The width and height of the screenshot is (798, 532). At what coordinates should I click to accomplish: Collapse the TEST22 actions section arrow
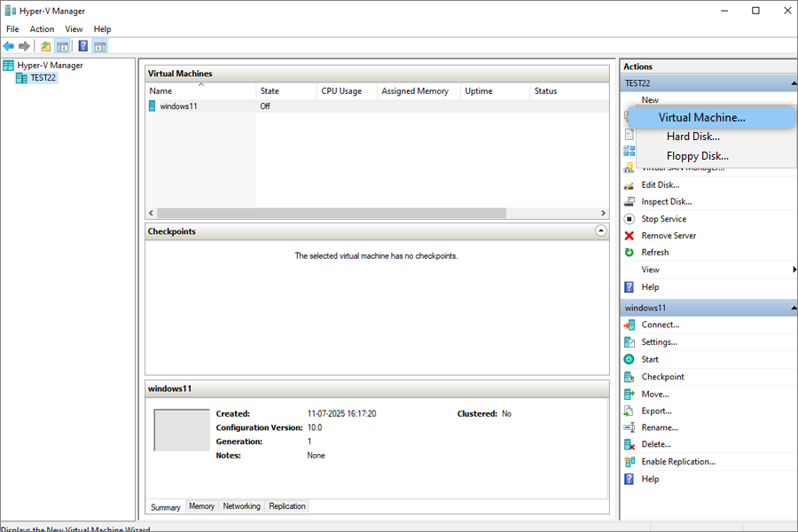tap(794, 83)
